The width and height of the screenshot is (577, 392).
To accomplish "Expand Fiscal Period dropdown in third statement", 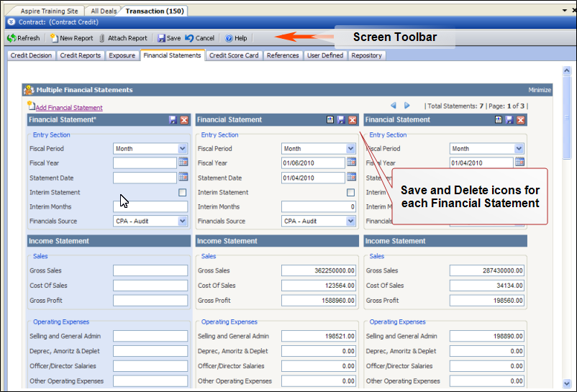I will (519, 149).
